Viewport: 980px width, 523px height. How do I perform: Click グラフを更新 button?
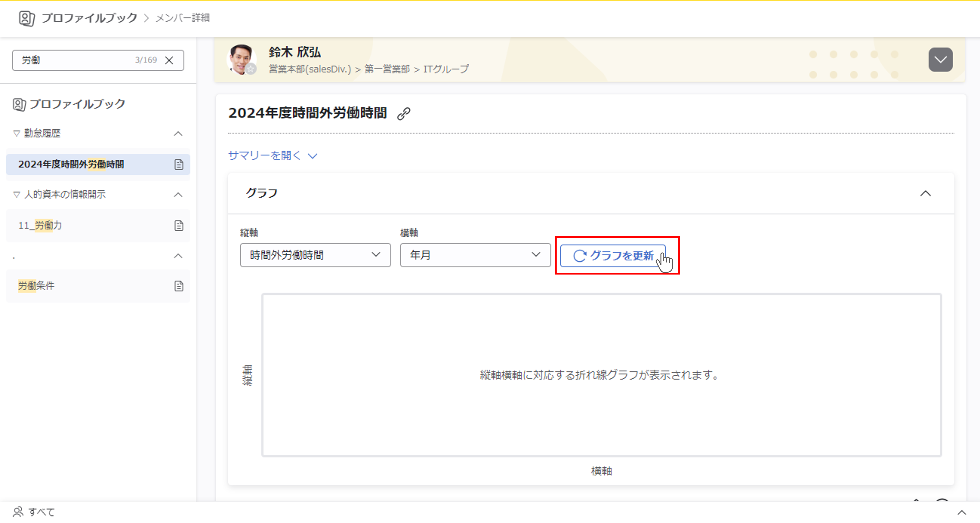pyautogui.click(x=613, y=256)
